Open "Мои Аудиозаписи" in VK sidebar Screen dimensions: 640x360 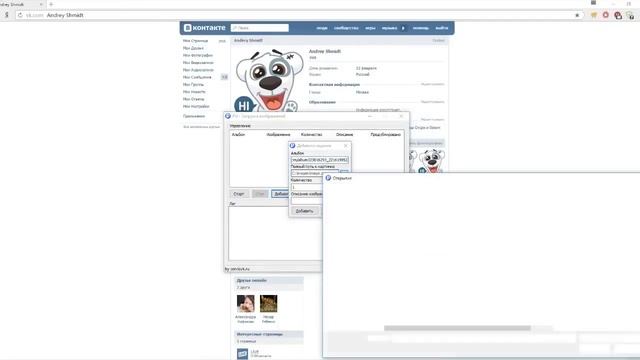pyautogui.click(x=198, y=70)
